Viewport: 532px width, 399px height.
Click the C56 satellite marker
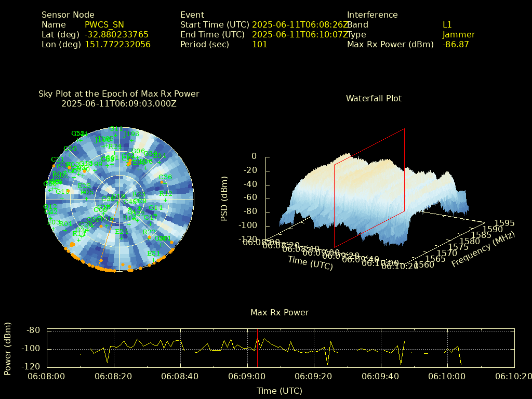(x=70, y=149)
